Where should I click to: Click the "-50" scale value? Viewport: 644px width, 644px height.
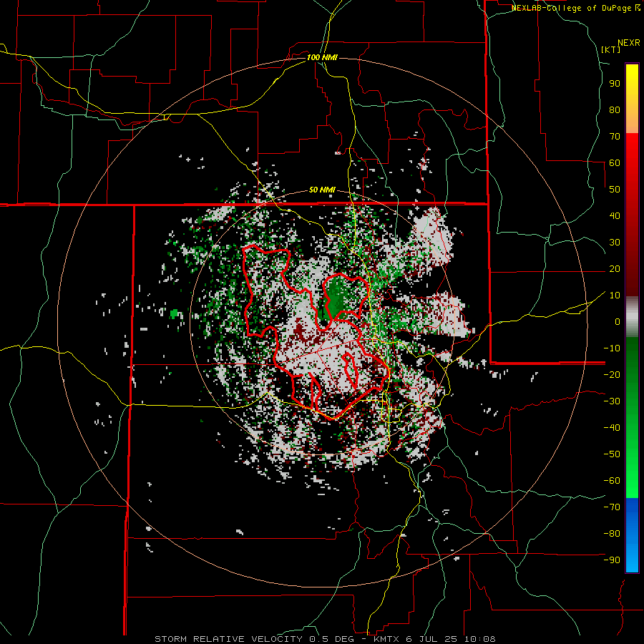(x=612, y=454)
